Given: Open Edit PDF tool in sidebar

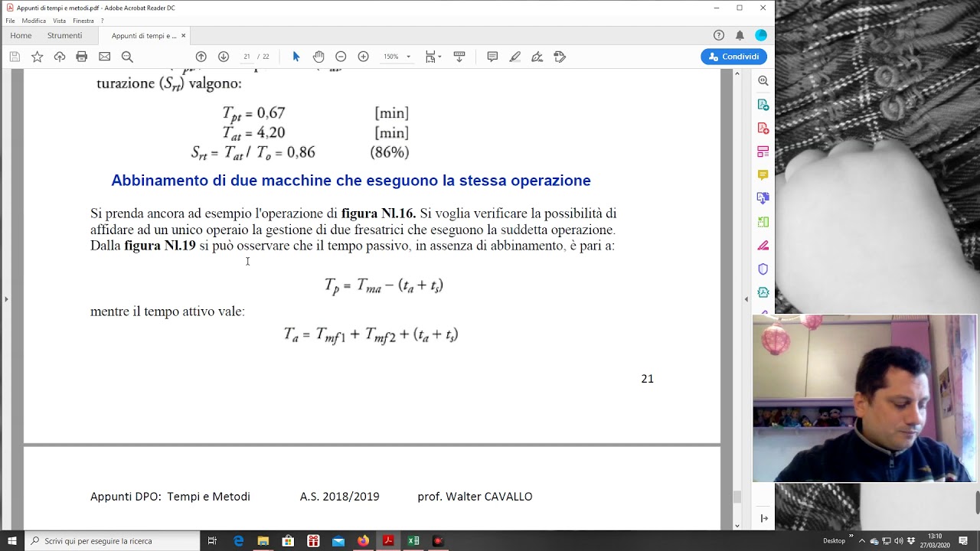Looking at the screenshot, I should pos(763,152).
